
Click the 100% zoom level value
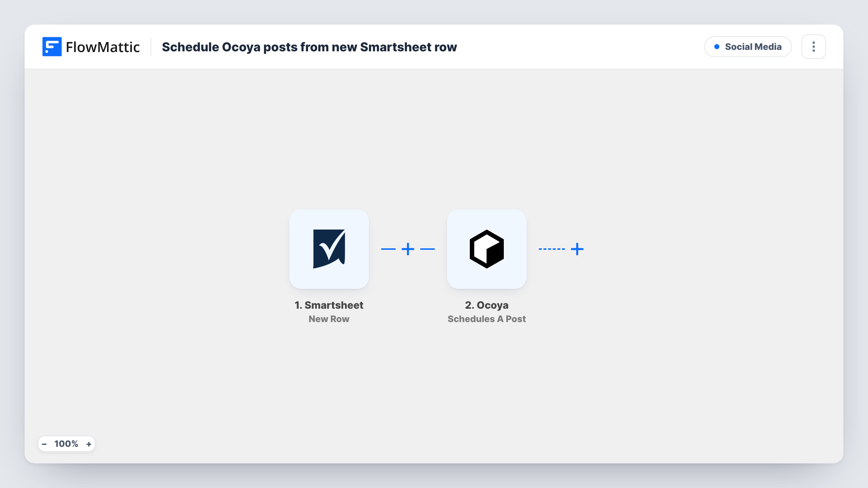66,444
